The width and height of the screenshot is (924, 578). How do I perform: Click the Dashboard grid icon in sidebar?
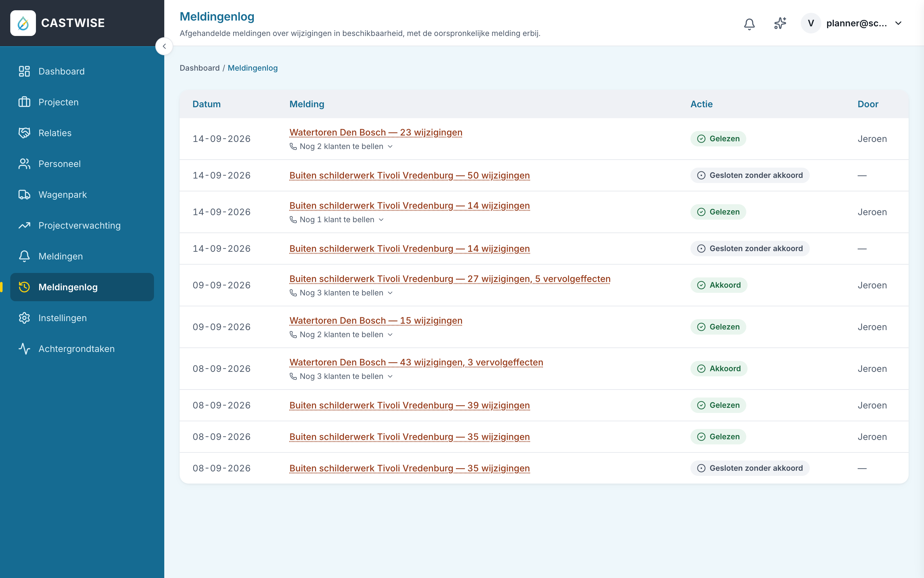[24, 72]
